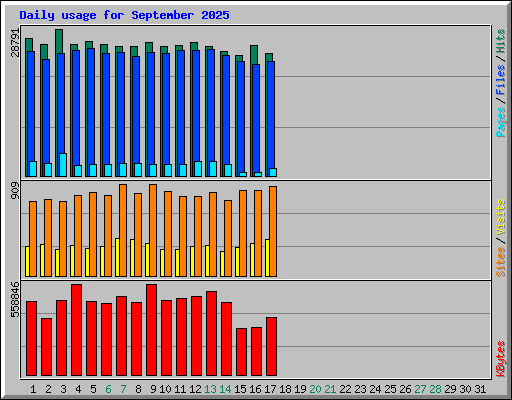Click the 'Daily usage for September 2025' title
This screenshot has width=512, height=400.
(124, 15)
